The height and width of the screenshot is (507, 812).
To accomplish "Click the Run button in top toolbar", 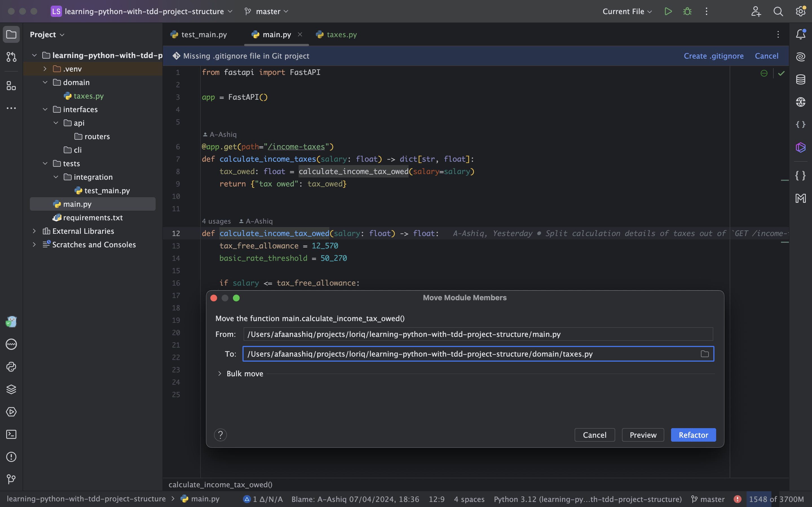I will point(668,11).
